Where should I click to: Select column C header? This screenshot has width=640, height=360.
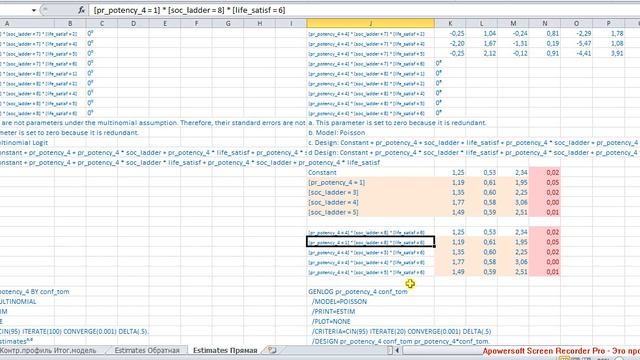click(102, 23)
